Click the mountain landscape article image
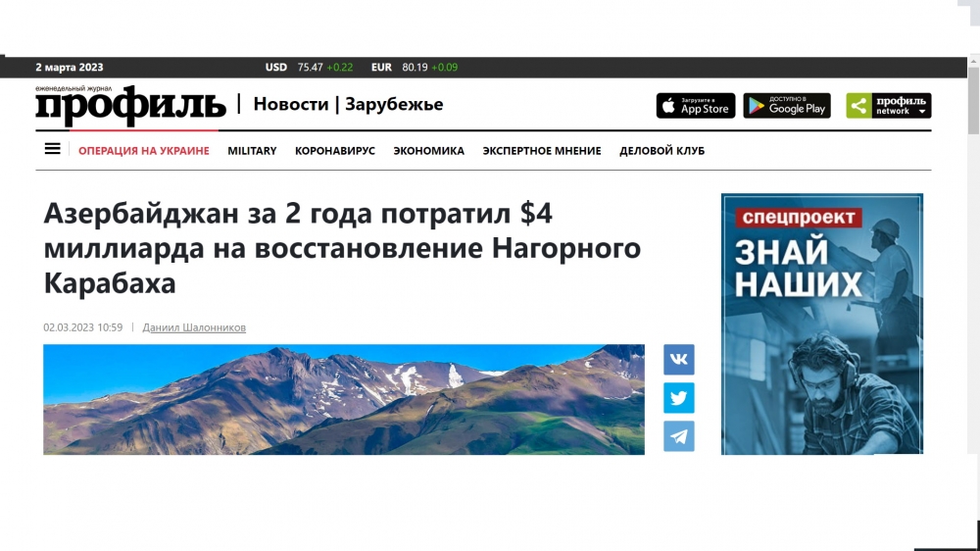The width and height of the screenshot is (980, 551). click(x=343, y=399)
